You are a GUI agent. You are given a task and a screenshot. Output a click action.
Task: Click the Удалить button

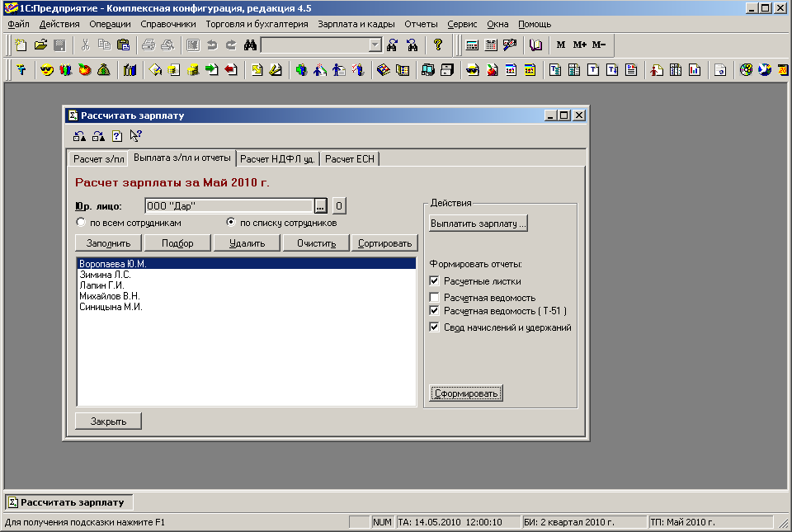[247, 243]
